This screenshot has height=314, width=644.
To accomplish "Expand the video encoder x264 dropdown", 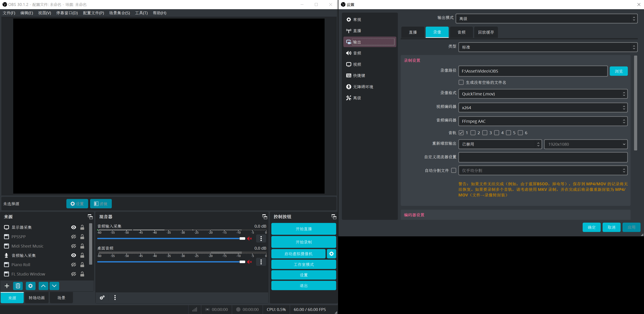I will point(543,108).
